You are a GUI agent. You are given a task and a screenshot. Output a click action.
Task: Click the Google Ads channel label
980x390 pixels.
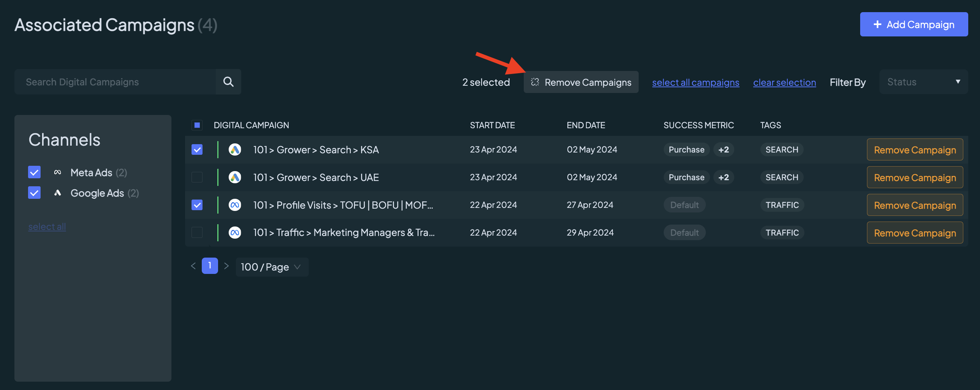point(97,193)
